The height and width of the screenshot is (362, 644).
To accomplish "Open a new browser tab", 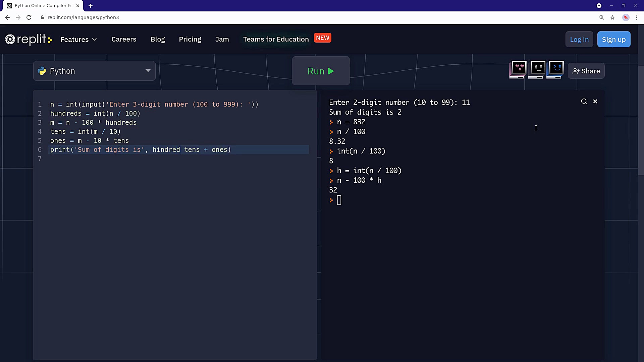I will [x=91, y=6].
